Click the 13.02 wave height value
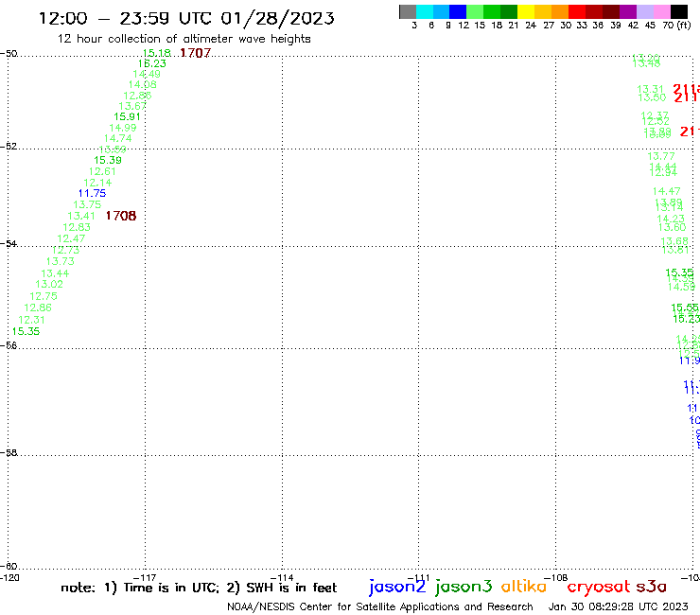 tap(49, 284)
